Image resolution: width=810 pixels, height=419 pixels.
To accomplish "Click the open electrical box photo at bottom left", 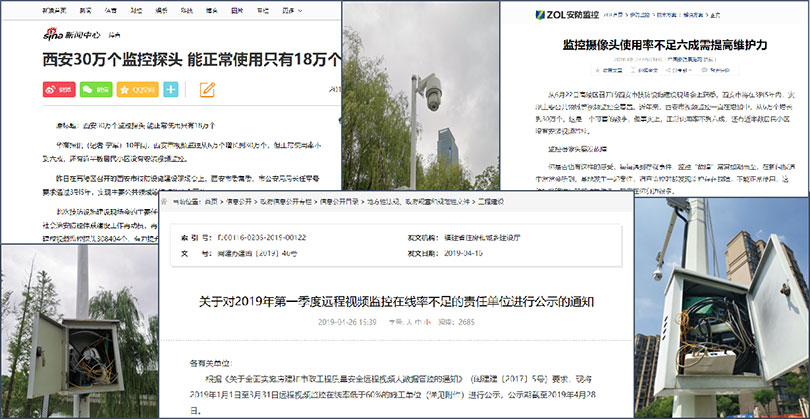I will point(78,332).
